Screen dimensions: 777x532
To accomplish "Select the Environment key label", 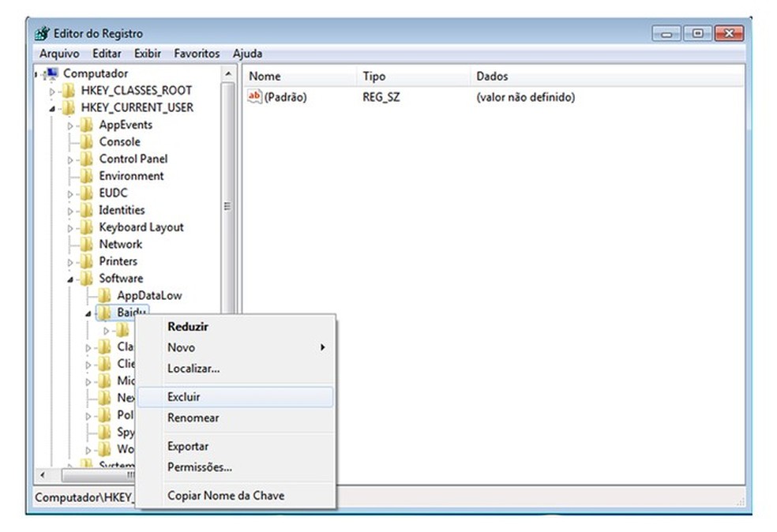I will [x=131, y=176].
